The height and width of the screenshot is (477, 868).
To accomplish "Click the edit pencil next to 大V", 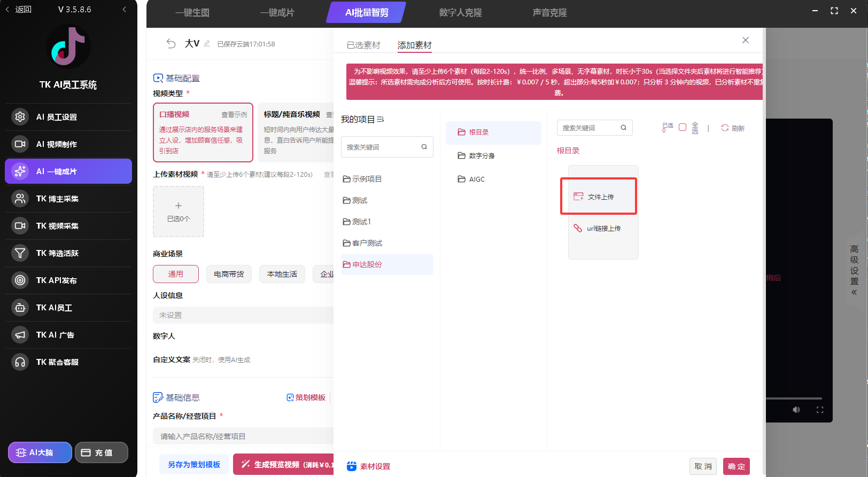I will point(207,44).
